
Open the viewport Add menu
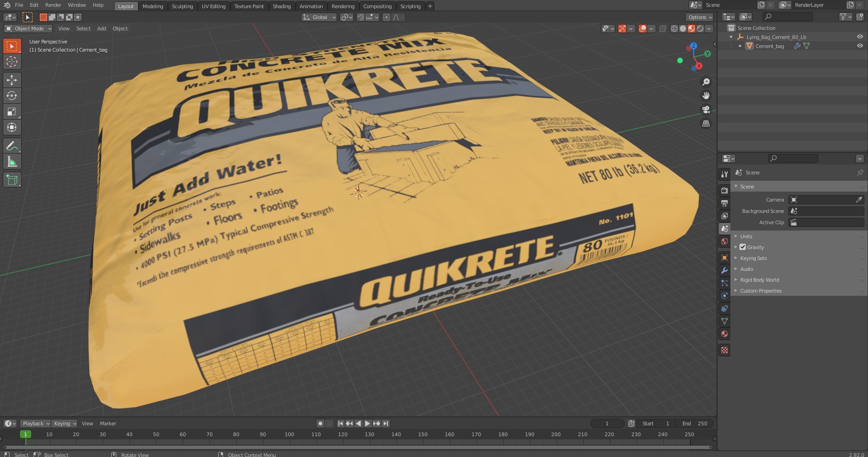click(101, 29)
